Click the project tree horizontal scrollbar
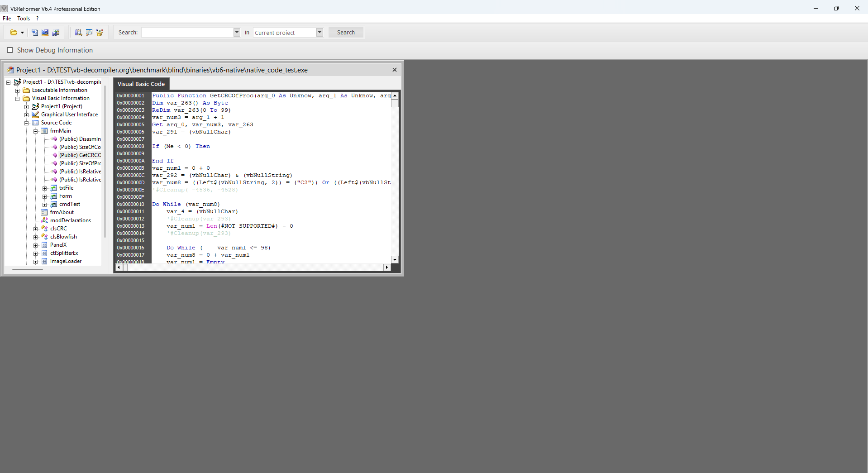This screenshot has width=868, height=473. tap(28, 269)
